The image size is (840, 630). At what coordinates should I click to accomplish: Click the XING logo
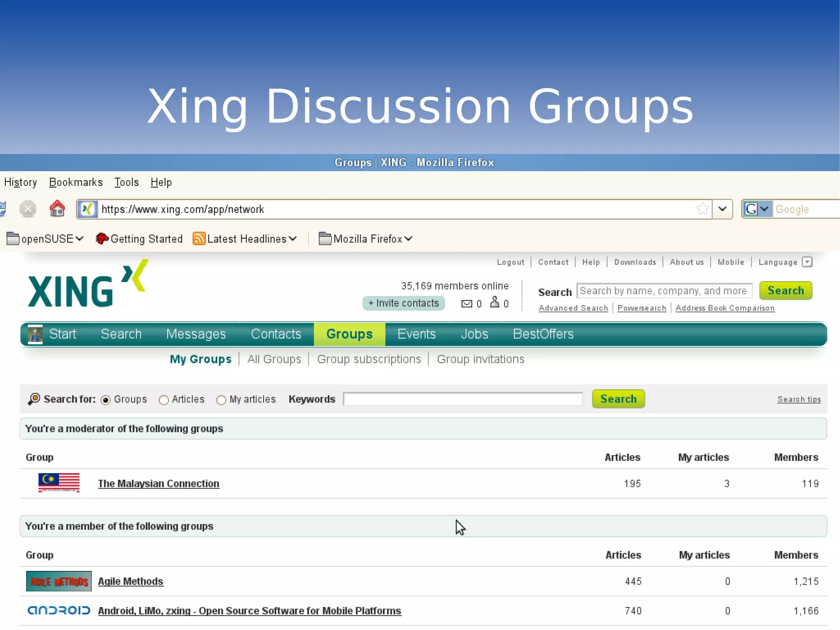click(x=88, y=284)
